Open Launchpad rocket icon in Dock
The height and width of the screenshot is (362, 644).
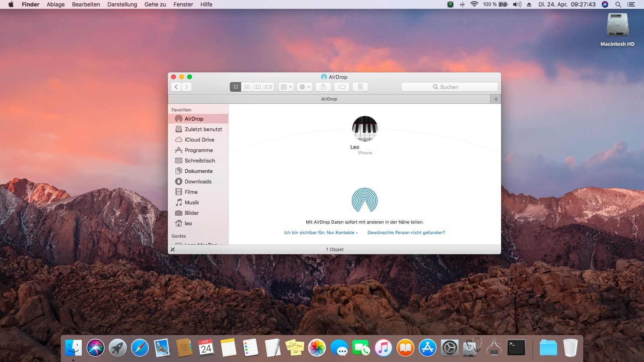tap(118, 348)
